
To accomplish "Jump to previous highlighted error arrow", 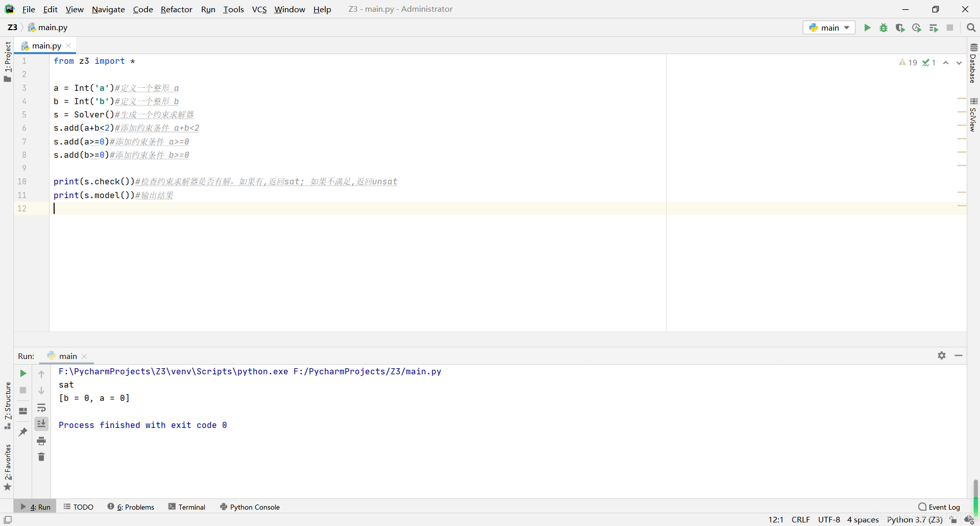I will [946, 62].
